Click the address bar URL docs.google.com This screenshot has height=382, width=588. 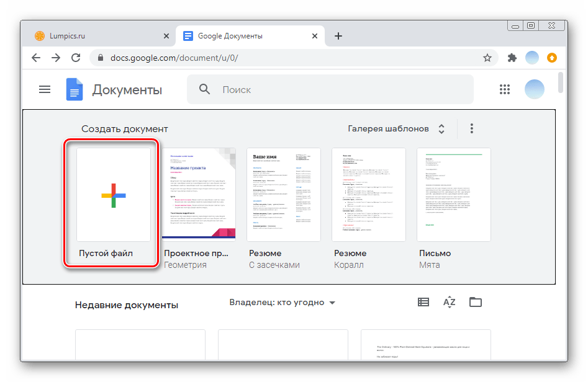pos(174,58)
